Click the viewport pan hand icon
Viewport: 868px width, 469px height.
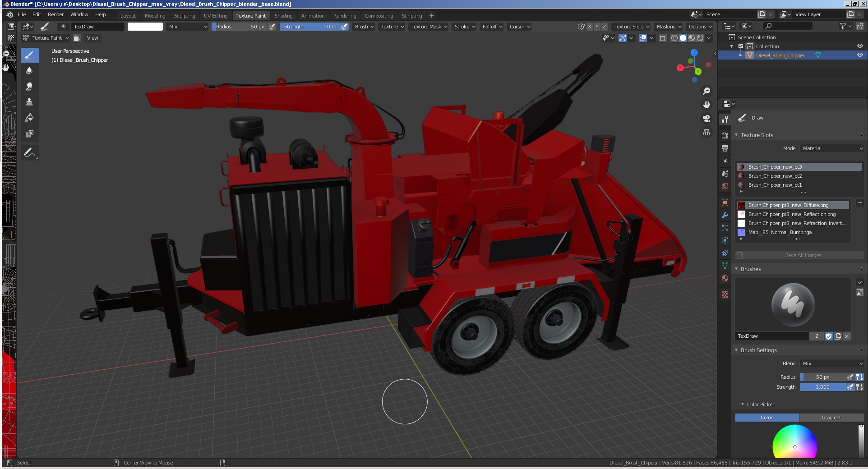[706, 105]
